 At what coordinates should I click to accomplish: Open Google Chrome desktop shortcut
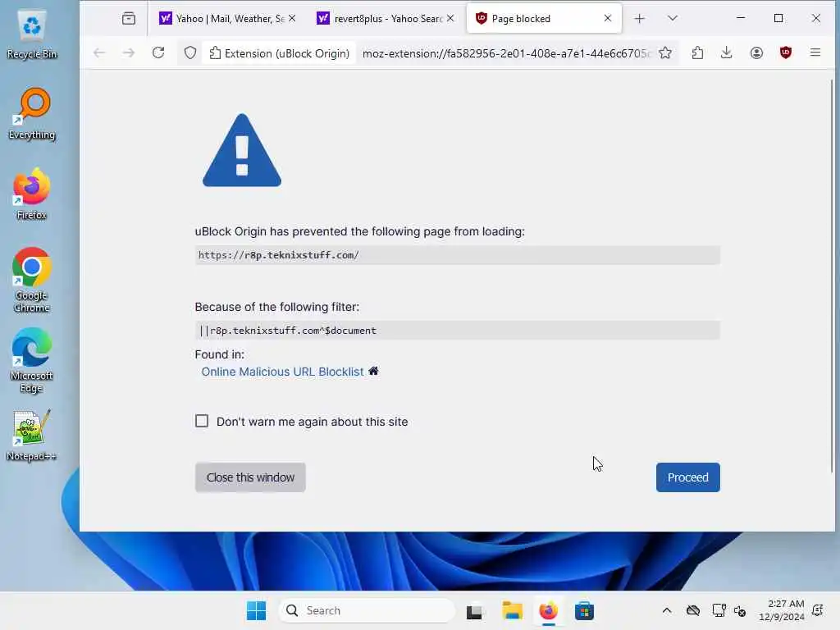(x=32, y=280)
